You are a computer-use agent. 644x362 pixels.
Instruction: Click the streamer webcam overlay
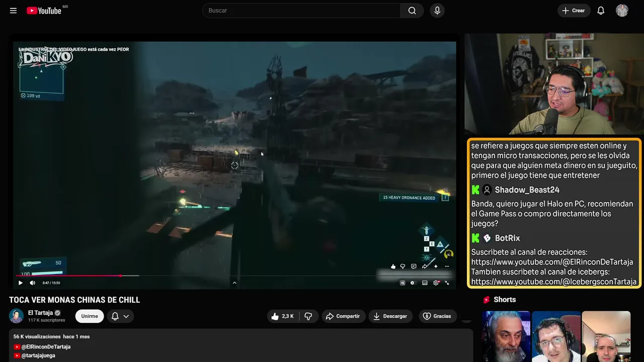pos(554,84)
